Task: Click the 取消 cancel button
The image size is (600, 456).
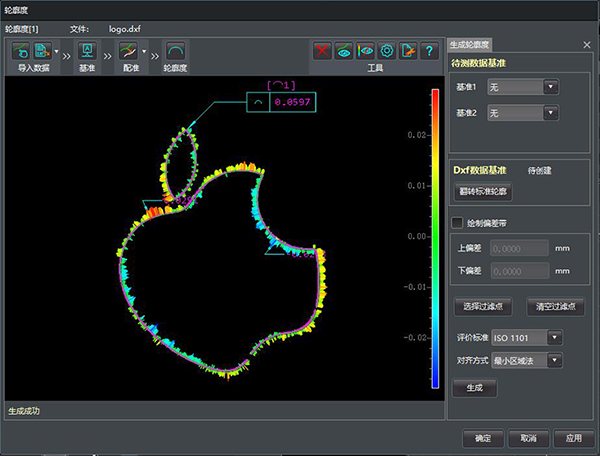Action: [x=528, y=438]
